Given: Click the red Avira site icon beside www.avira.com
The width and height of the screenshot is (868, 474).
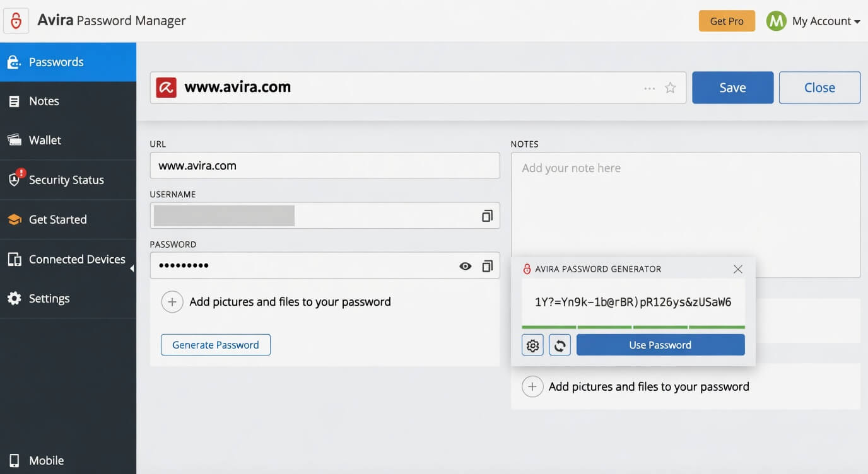Looking at the screenshot, I should [166, 88].
